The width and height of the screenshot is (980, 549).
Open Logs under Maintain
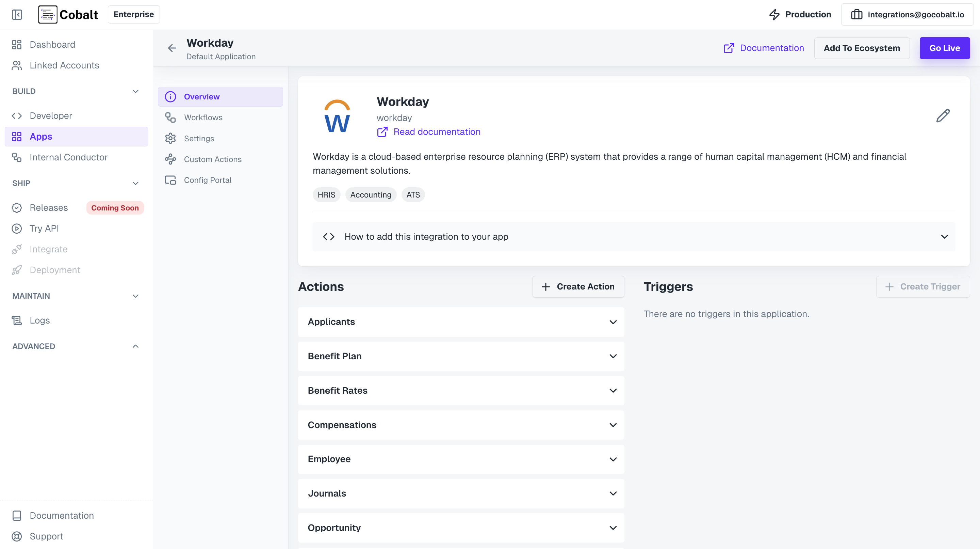pyautogui.click(x=39, y=320)
